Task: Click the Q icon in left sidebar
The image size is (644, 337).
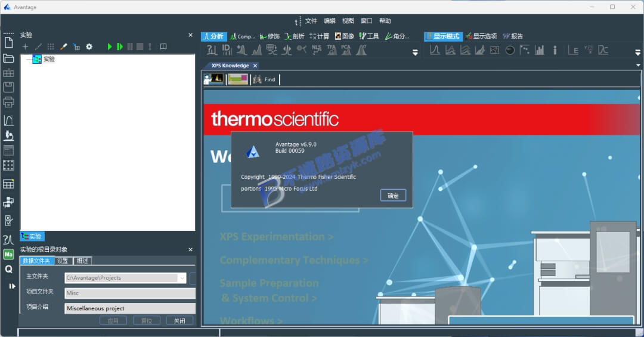Action: pos(8,269)
